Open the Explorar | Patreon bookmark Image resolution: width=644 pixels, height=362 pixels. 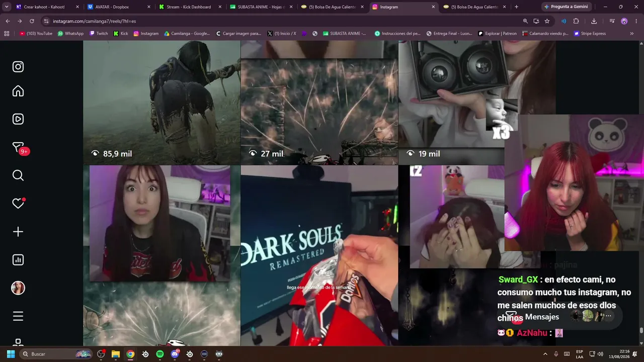click(x=497, y=34)
